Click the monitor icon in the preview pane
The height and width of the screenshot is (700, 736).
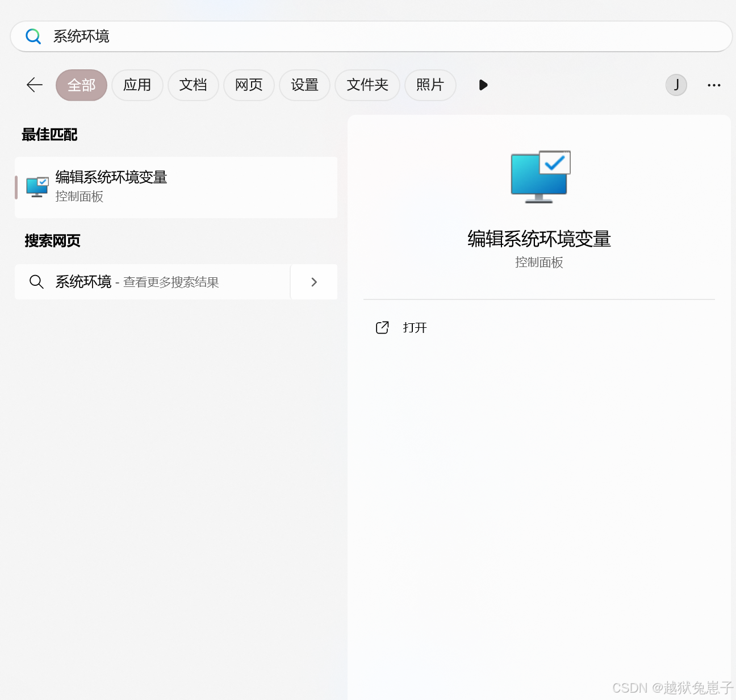click(x=540, y=176)
